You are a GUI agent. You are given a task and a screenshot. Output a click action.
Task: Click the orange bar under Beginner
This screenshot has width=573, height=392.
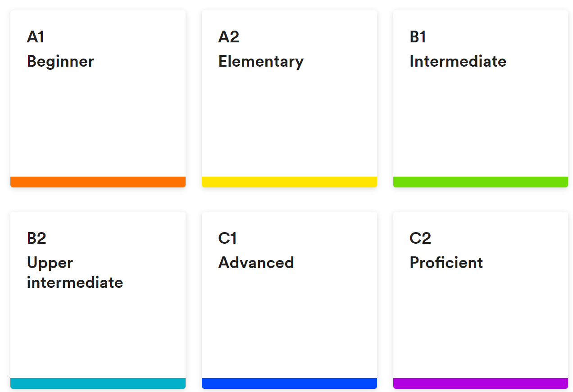click(98, 182)
